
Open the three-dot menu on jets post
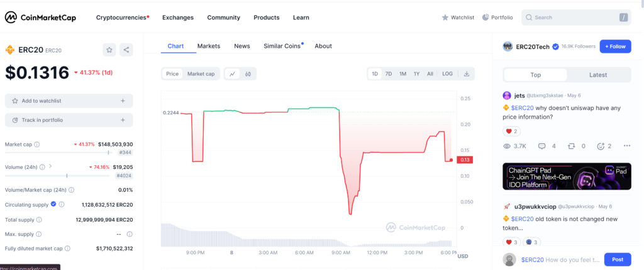point(626,146)
